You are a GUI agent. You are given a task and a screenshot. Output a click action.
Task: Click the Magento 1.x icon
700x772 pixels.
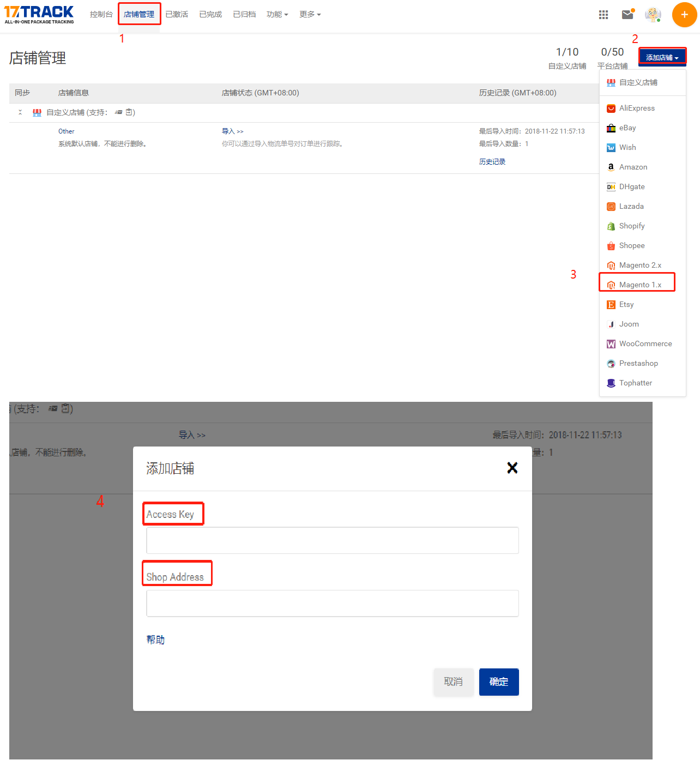pos(611,285)
